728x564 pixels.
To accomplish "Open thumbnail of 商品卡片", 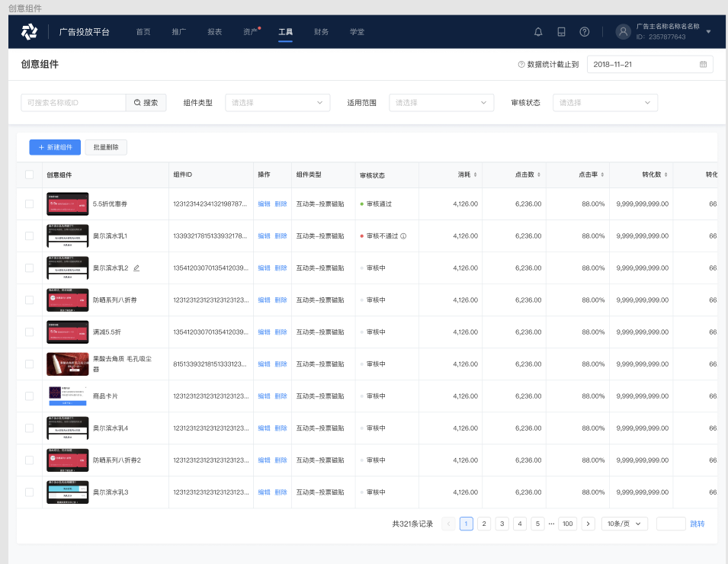I will [67, 396].
